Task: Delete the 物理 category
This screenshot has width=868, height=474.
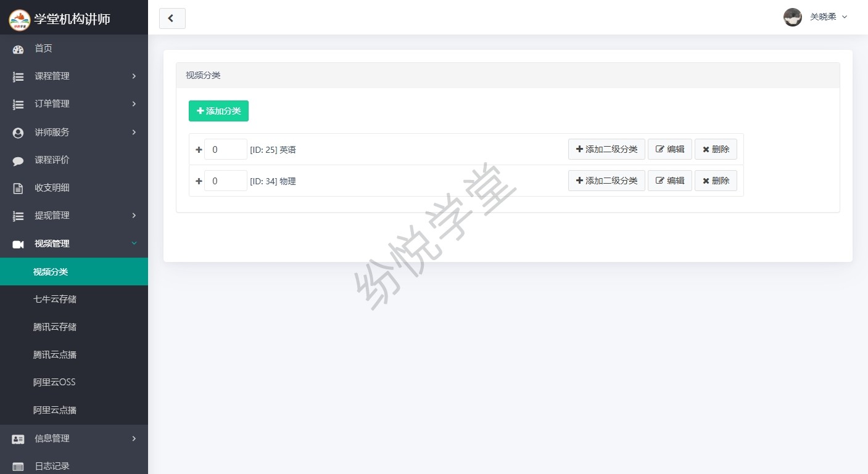Action: point(716,181)
